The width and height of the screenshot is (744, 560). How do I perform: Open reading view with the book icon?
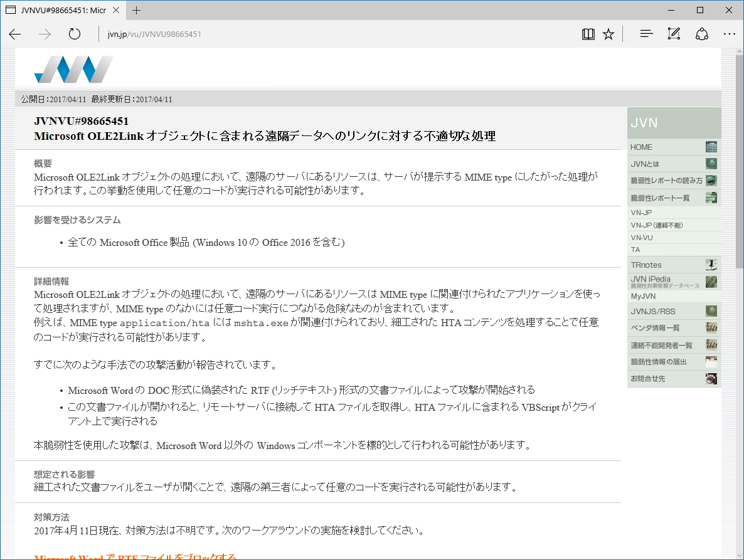point(588,34)
